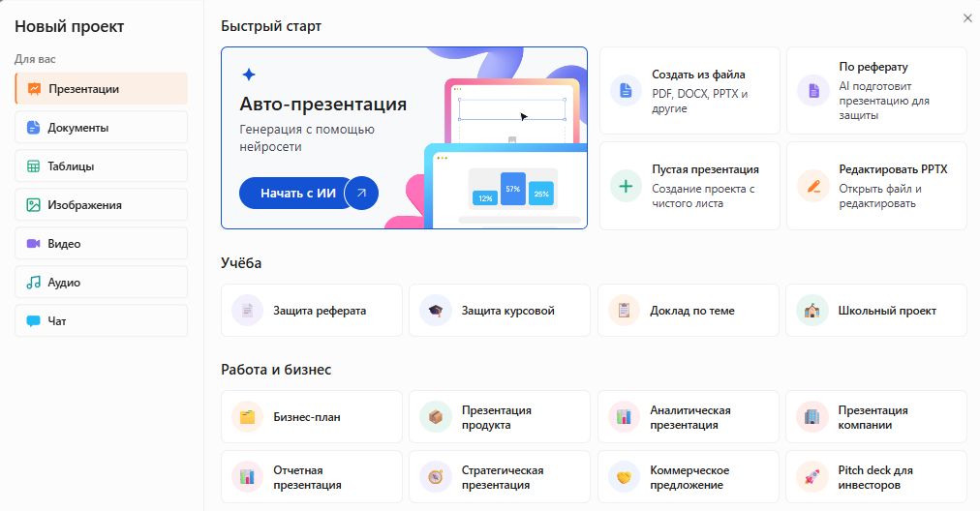Click the office building icon of Презентация компании
980x511 pixels.
[812, 417]
